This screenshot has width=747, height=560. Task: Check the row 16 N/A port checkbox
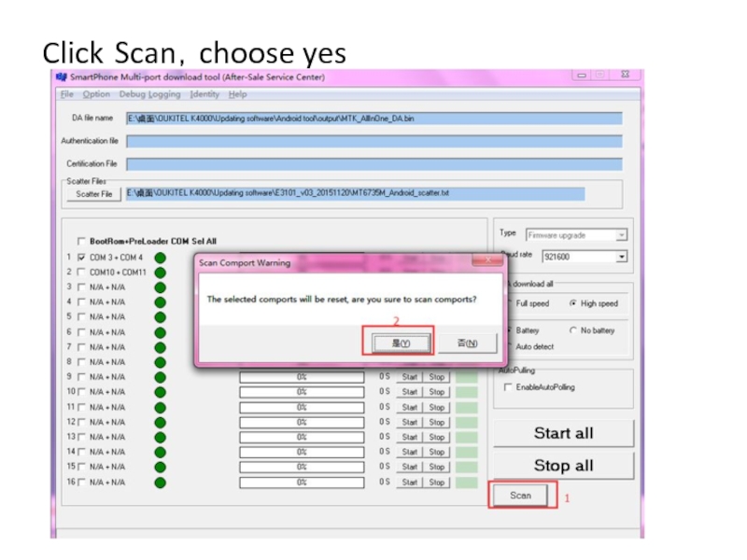81,483
